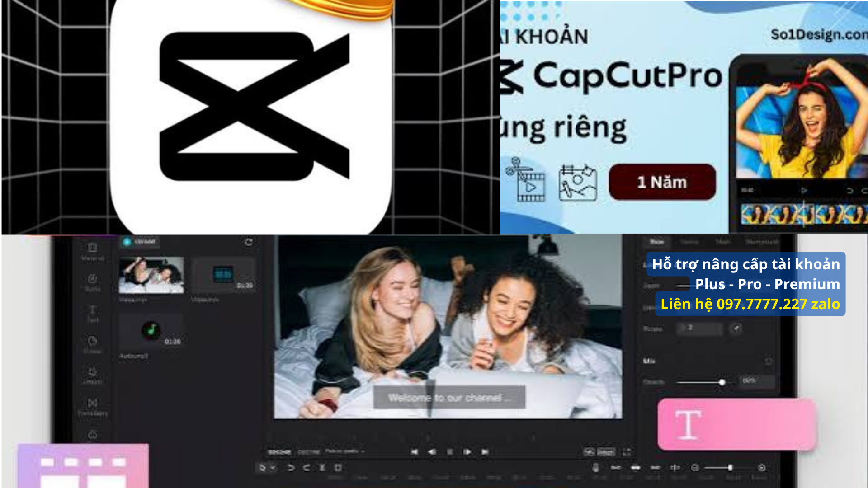Open the Sticker panel in sidebar
868x488 pixels.
pyautogui.click(x=93, y=344)
